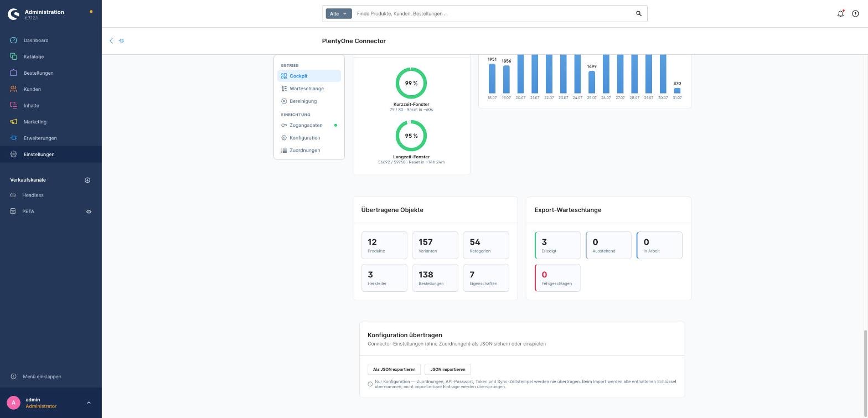Click Als JSON exportieren button
This screenshot has width=868, height=418.
394,369
